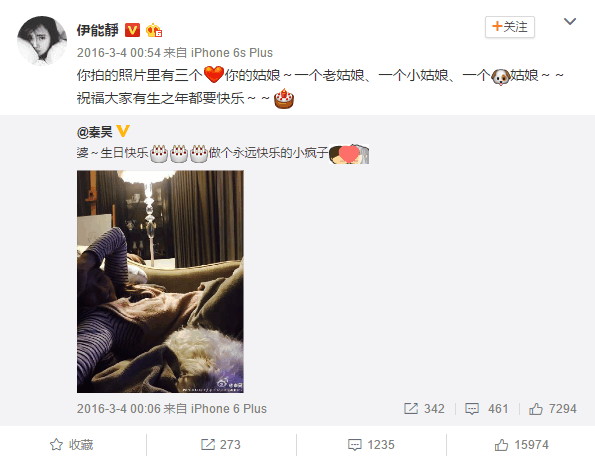Open the original post timestamp 2016-3-4 00:06
This screenshot has height=457, width=595.
[118, 409]
